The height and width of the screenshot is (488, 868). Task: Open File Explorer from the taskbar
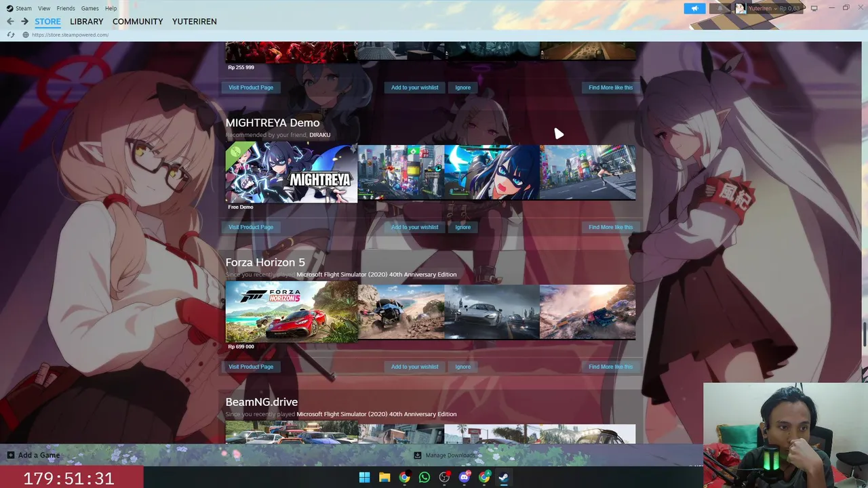click(x=384, y=477)
